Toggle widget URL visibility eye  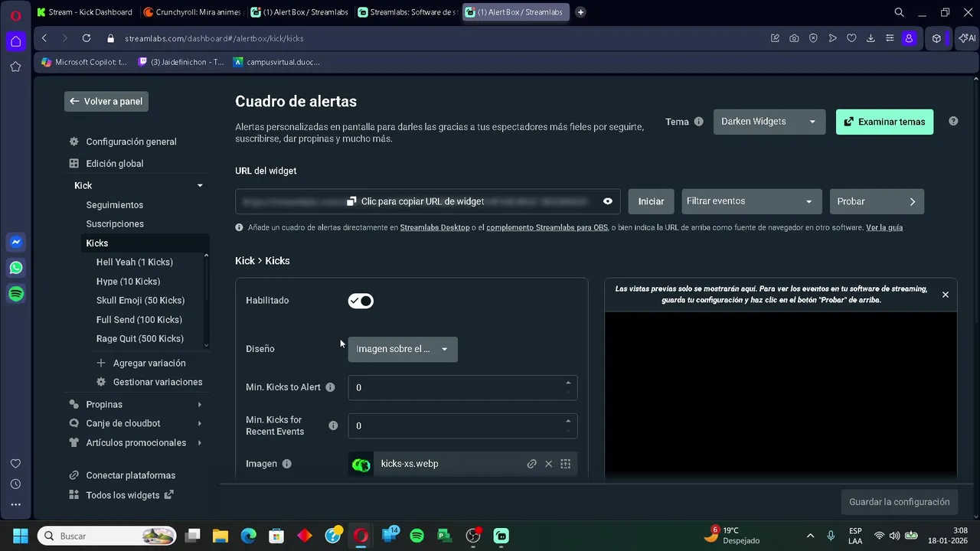pos(608,201)
